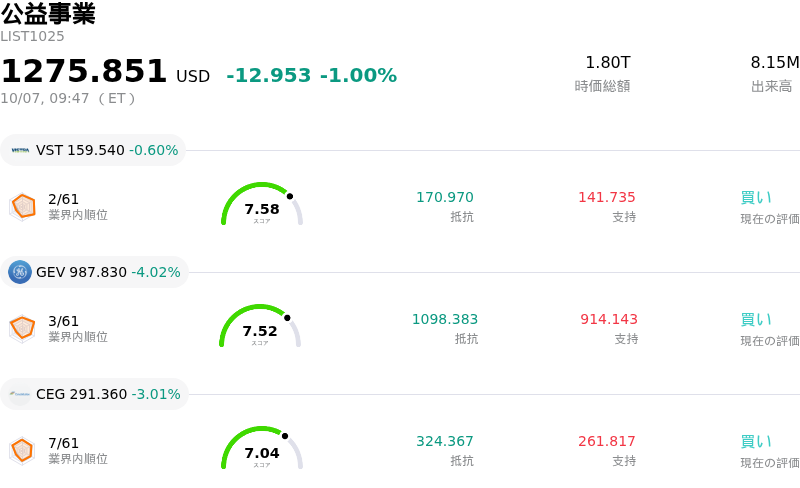
Task: Click the 7.52 score gauge
Action: (260, 326)
